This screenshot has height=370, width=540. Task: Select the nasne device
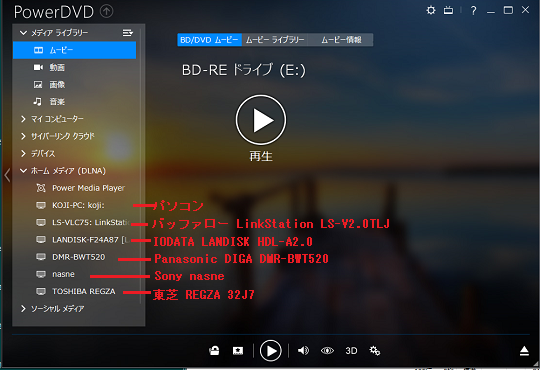(x=55, y=274)
